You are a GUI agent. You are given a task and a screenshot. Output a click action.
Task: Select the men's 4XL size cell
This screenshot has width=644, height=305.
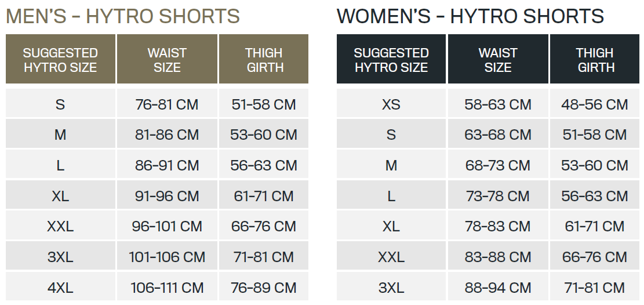[60, 287]
